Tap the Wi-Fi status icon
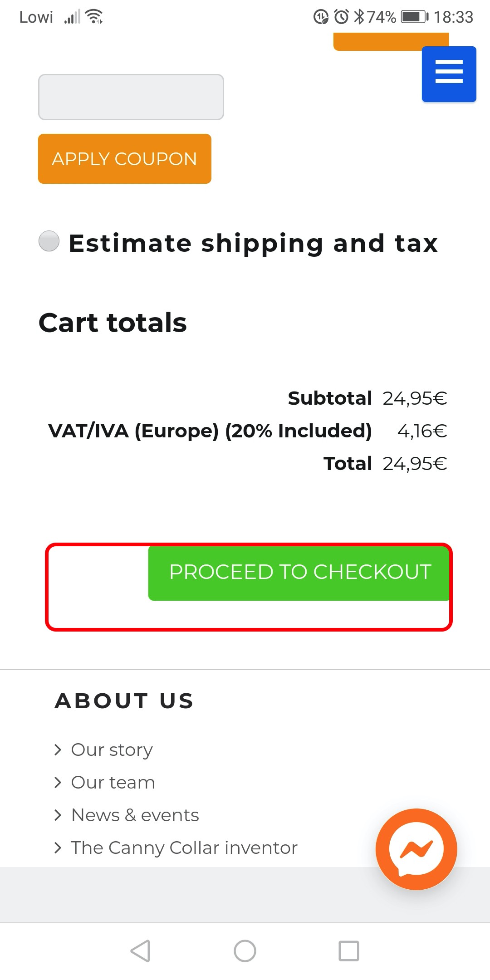 (x=94, y=17)
